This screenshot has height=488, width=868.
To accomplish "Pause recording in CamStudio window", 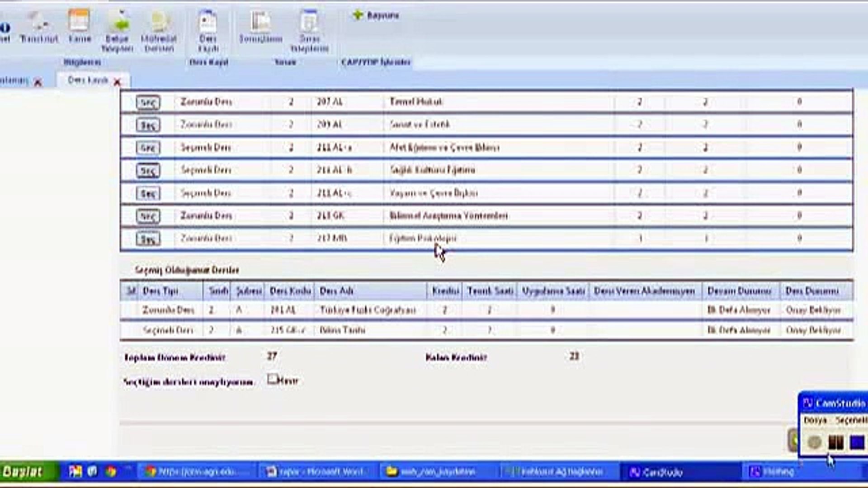I will (x=835, y=442).
